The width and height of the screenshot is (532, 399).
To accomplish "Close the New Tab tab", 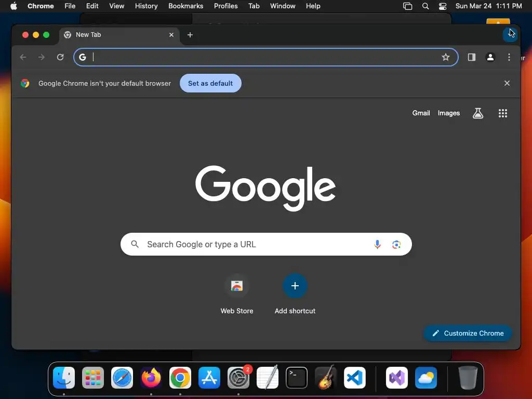I will tap(171, 35).
